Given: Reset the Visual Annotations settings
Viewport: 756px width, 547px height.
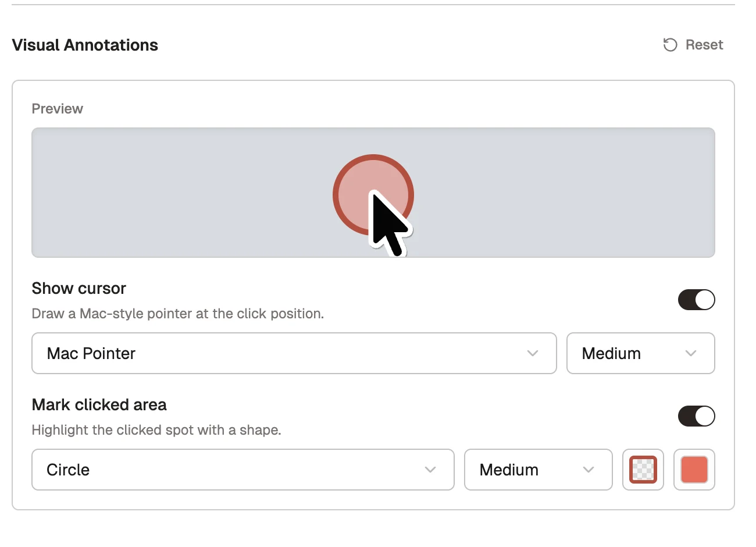Looking at the screenshot, I should point(693,45).
